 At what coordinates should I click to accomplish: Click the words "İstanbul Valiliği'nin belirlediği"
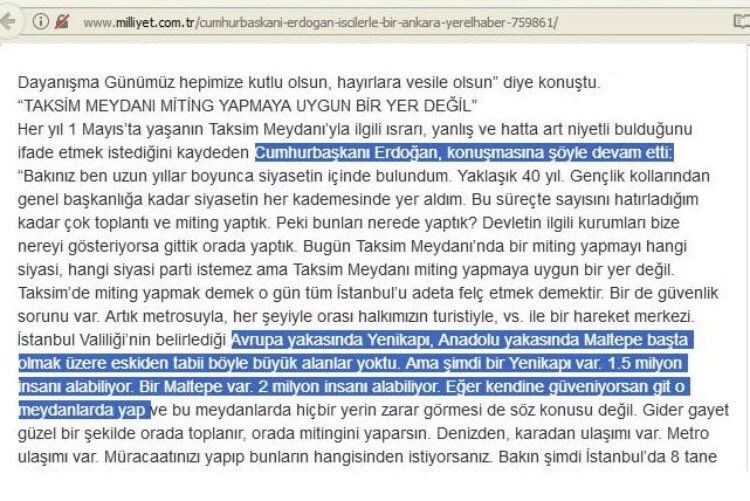[121, 340]
